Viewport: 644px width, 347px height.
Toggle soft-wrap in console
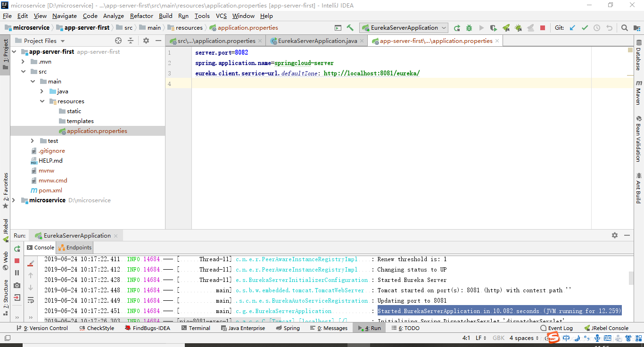click(x=31, y=300)
